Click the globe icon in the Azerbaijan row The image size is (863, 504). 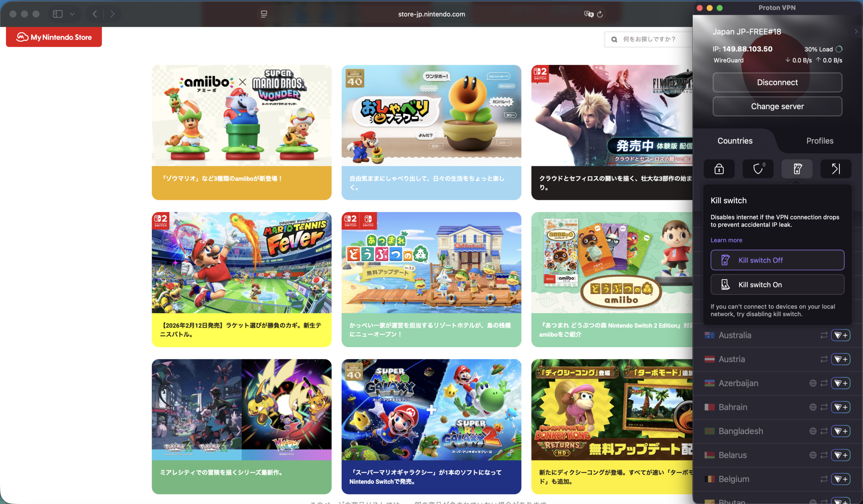[x=813, y=383]
